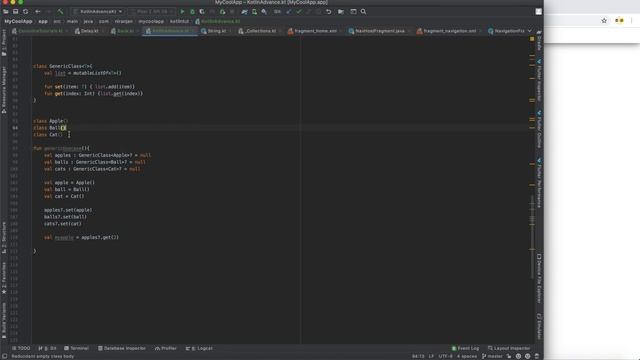Toggle the Gradle panel on right sidebar

(539, 40)
